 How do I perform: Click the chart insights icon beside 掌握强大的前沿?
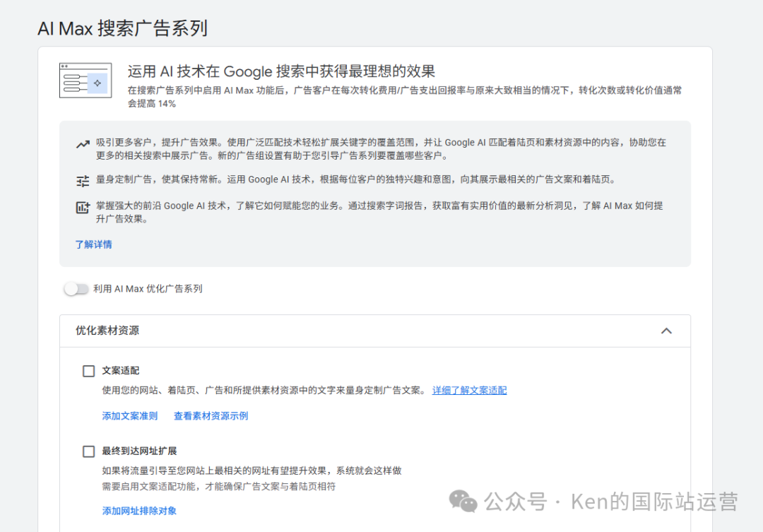(x=83, y=207)
